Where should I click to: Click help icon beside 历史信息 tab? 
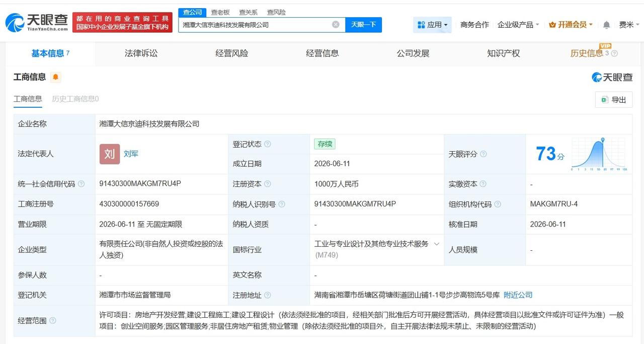coord(614,53)
